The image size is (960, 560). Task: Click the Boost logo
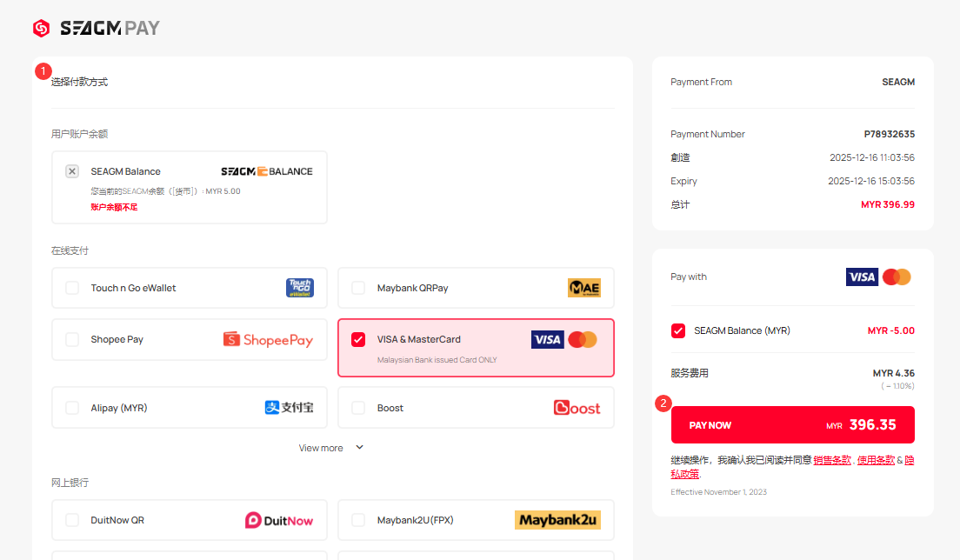[x=577, y=408]
